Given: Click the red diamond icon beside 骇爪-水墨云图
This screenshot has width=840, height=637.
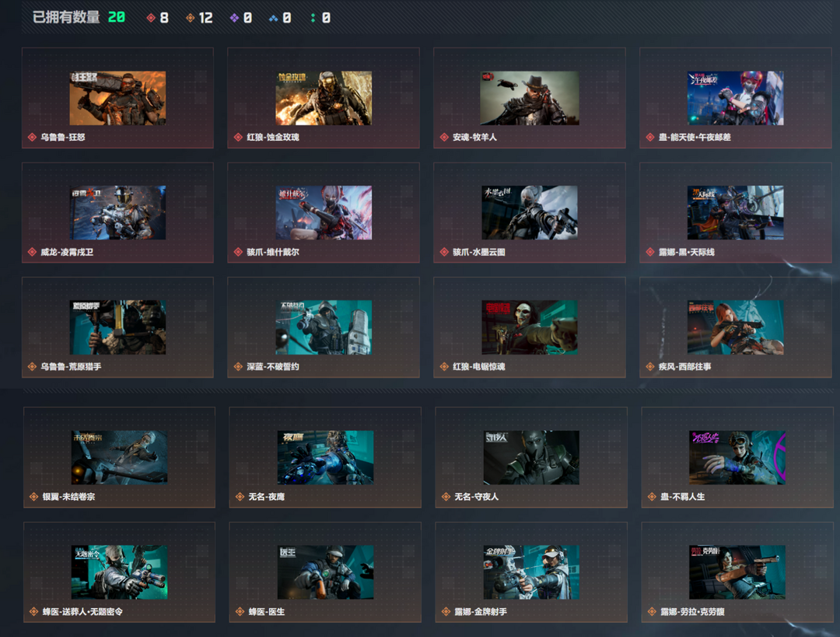Looking at the screenshot, I should pyautogui.click(x=444, y=252).
